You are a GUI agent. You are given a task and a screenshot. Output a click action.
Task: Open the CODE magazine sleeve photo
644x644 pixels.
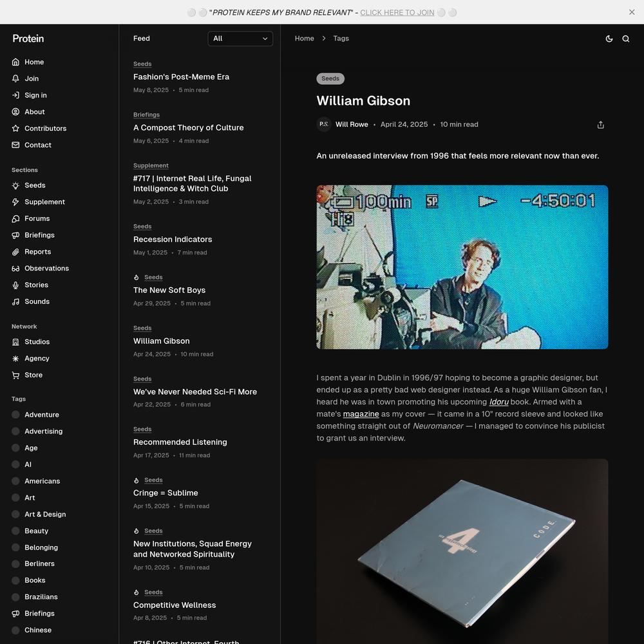click(462, 551)
